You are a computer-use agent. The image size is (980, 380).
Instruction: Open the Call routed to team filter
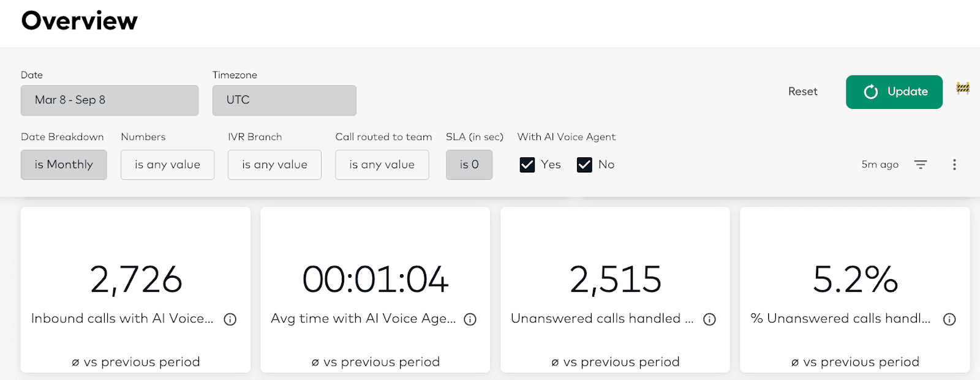(x=382, y=164)
